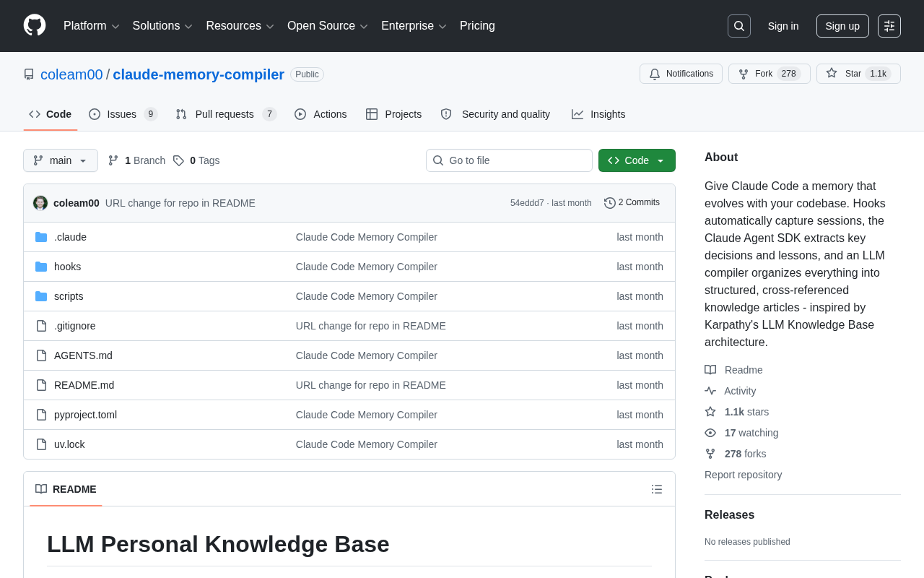Expand the Platform menu

(91, 26)
